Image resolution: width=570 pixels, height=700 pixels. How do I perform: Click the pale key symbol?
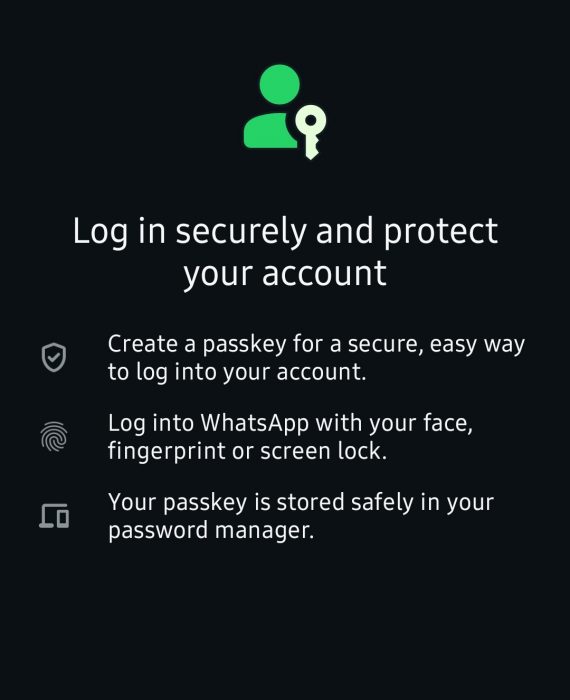pos(311,132)
